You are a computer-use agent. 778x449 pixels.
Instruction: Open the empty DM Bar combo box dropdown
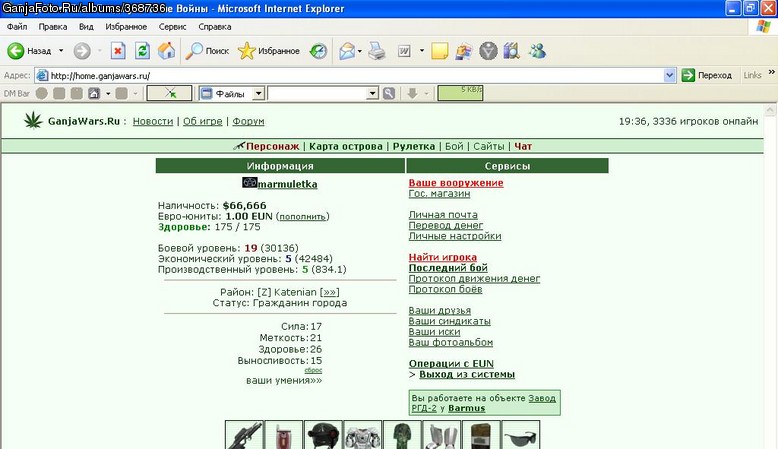point(373,93)
